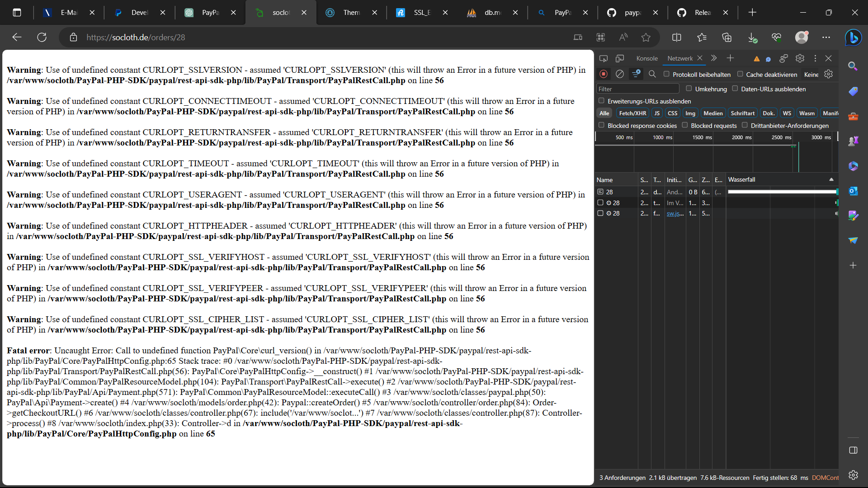868x488 pixels.
Task: Open DevTools settings gear in tab bar
Action: point(800,58)
